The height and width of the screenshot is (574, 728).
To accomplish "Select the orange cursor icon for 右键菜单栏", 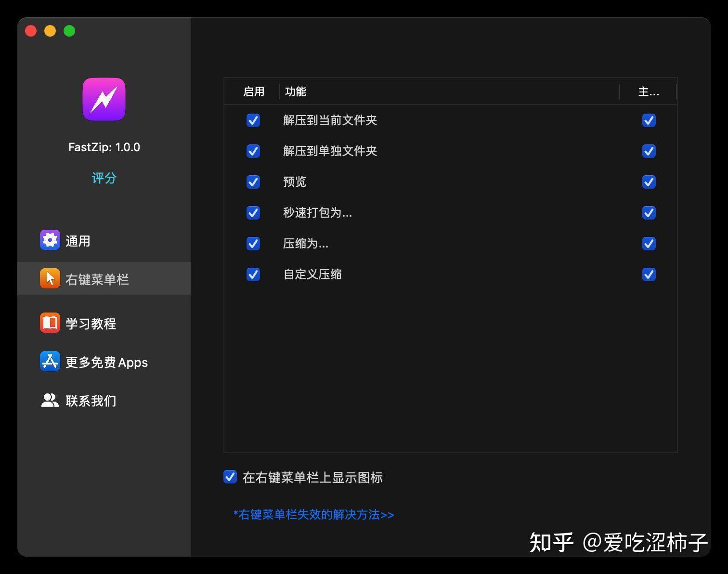I will [x=50, y=278].
